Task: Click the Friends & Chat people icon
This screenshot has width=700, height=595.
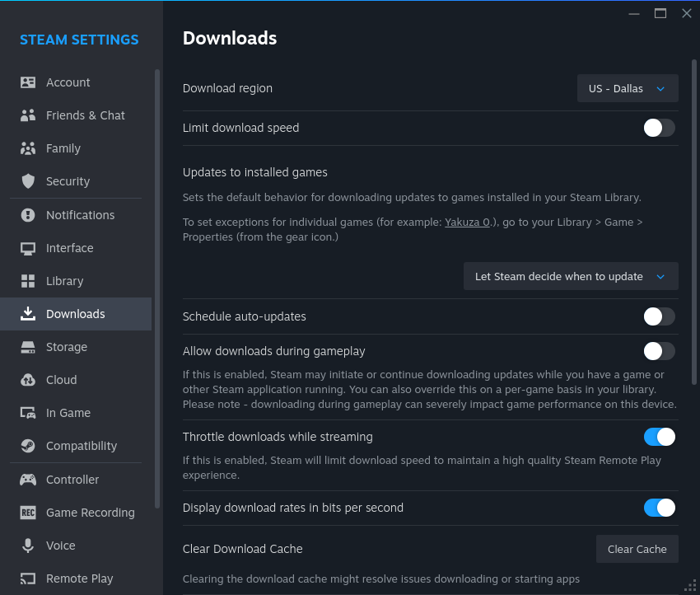Action: 28,115
